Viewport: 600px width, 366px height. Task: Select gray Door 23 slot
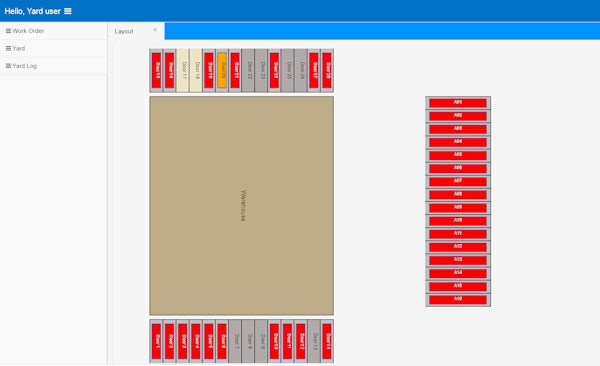point(261,70)
